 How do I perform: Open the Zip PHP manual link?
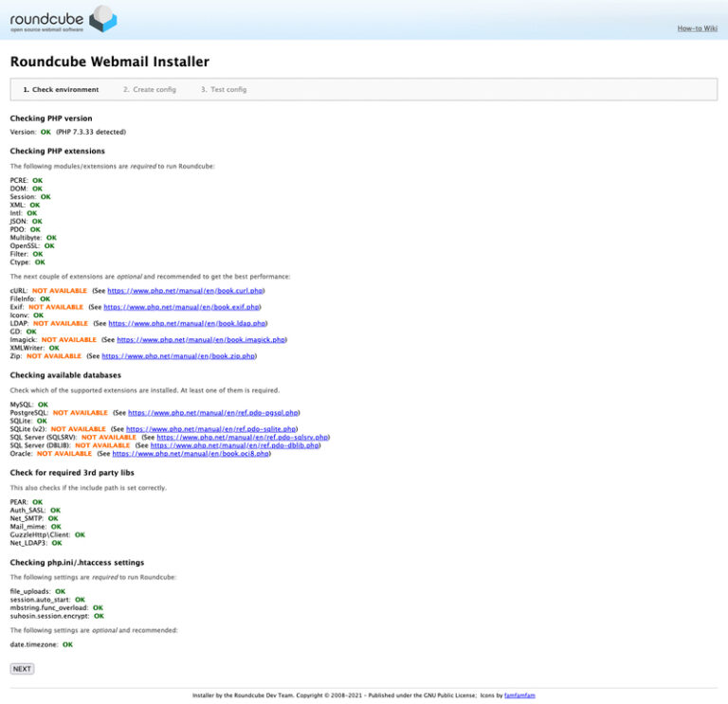pos(178,355)
